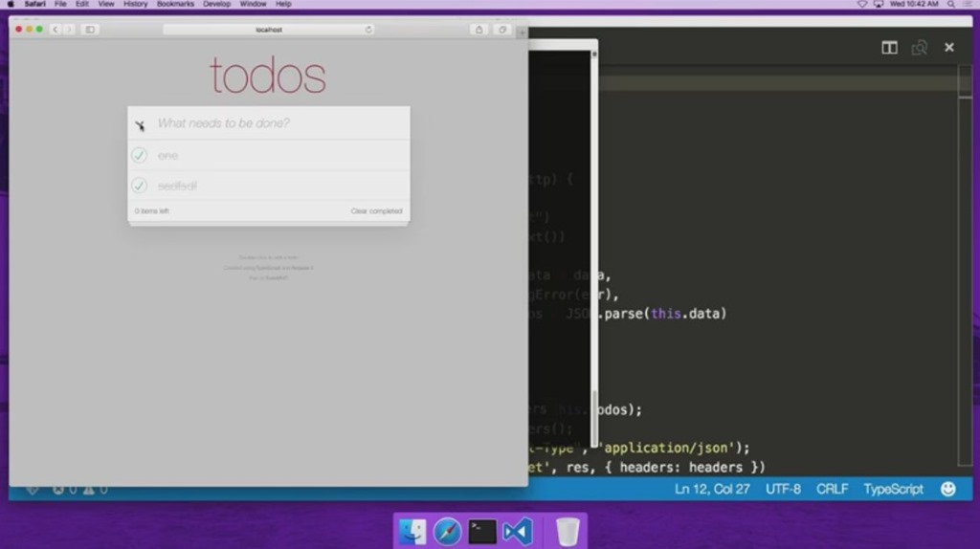Uncheck the 'one' todo item
The height and width of the screenshot is (549, 980).
tap(139, 155)
